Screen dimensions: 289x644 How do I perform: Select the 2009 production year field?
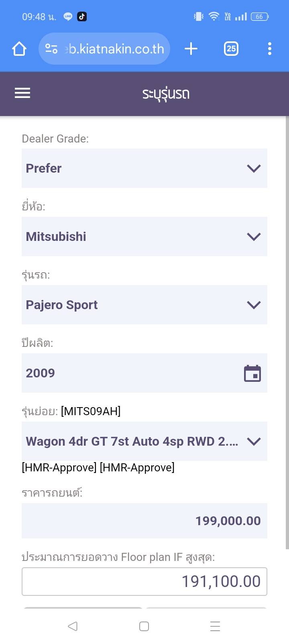[128, 373]
